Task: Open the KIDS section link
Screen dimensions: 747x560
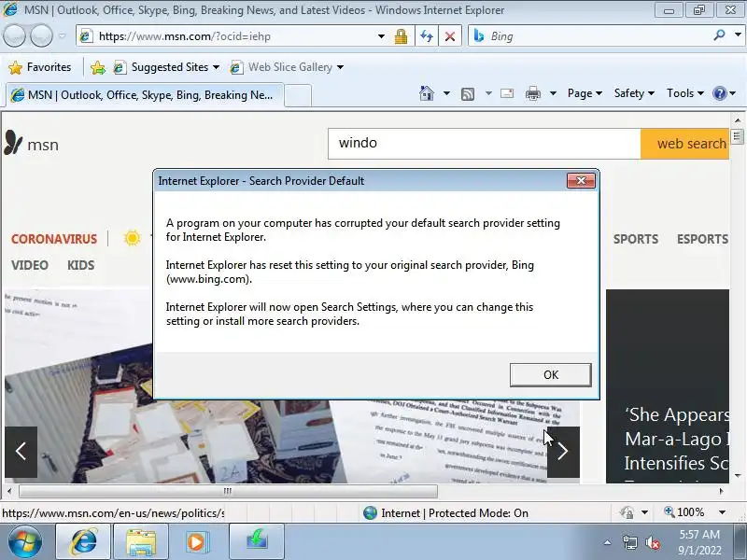Action: pyautogui.click(x=80, y=265)
